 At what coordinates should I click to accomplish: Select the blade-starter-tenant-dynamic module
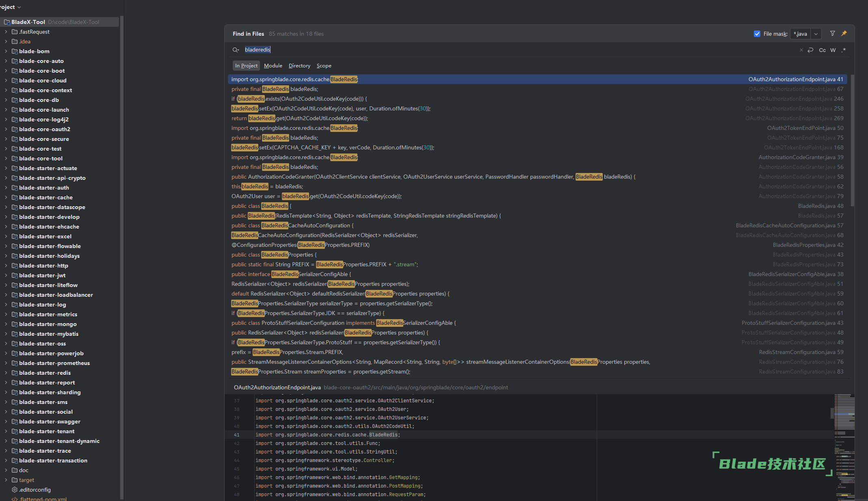pos(59,441)
